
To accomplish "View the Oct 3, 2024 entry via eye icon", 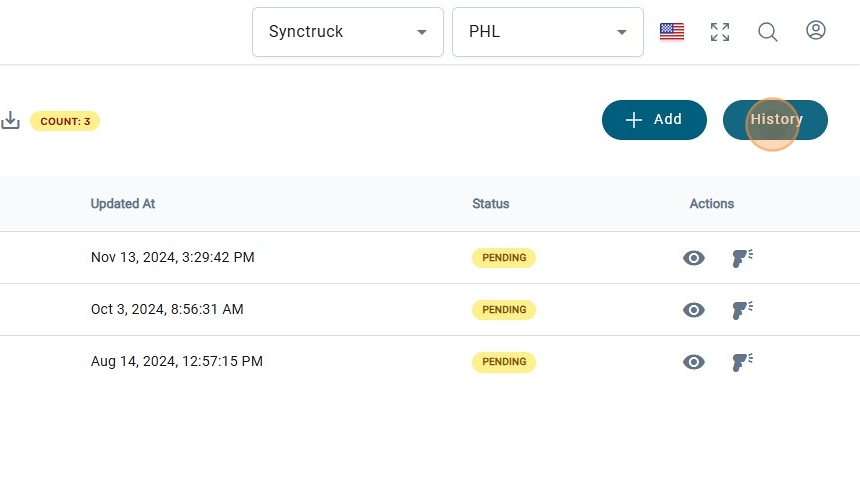I will (694, 310).
